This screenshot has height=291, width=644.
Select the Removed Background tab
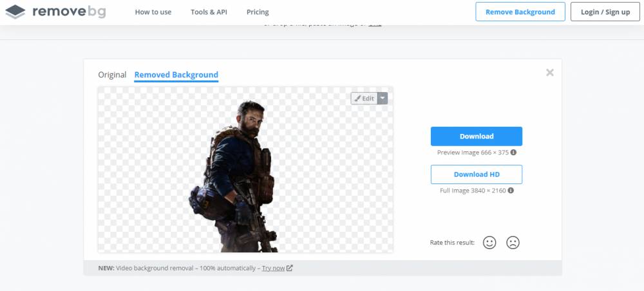click(x=176, y=75)
